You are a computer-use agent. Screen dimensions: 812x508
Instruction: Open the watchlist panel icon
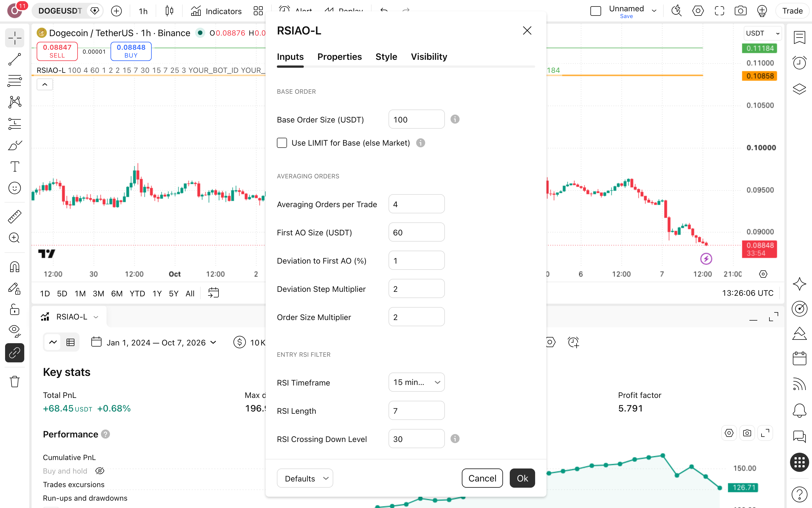pos(799,37)
